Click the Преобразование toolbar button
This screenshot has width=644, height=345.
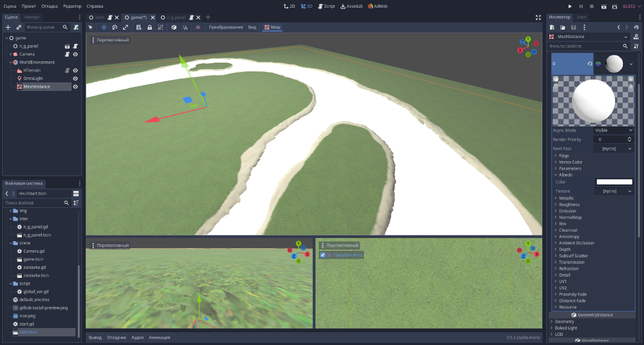point(225,28)
